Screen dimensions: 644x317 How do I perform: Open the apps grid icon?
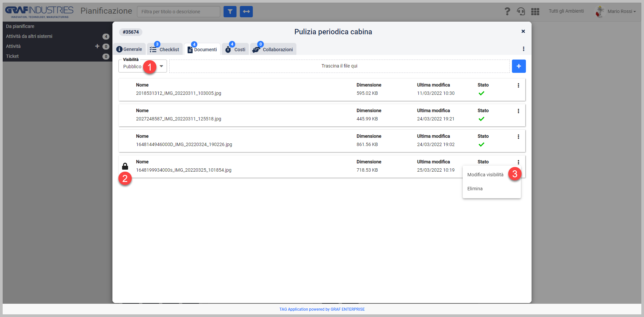click(535, 12)
